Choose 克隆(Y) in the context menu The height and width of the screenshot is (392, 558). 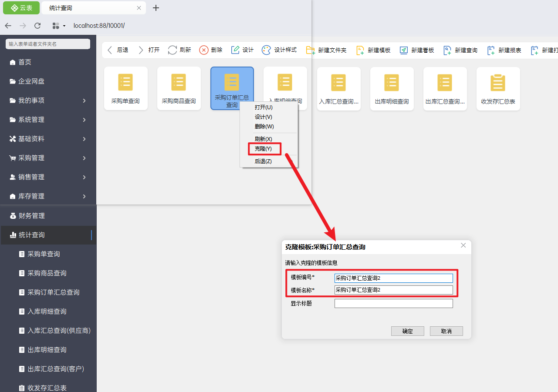pos(263,148)
